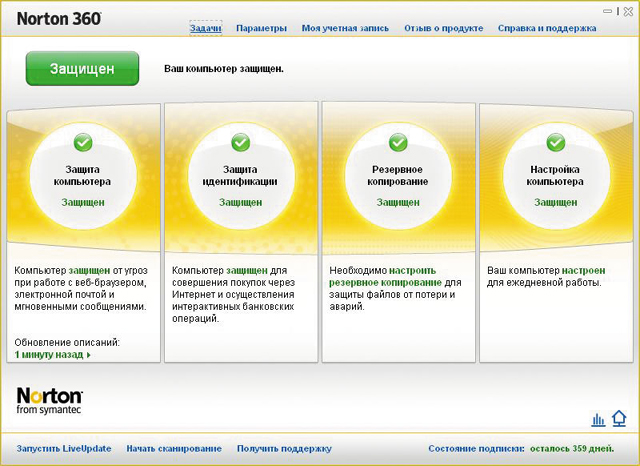Image resolution: width=640 pixels, height=466 pixels.
Task: Click 'Защищен' status under Настройка компьютера
Action: [556, 202]
